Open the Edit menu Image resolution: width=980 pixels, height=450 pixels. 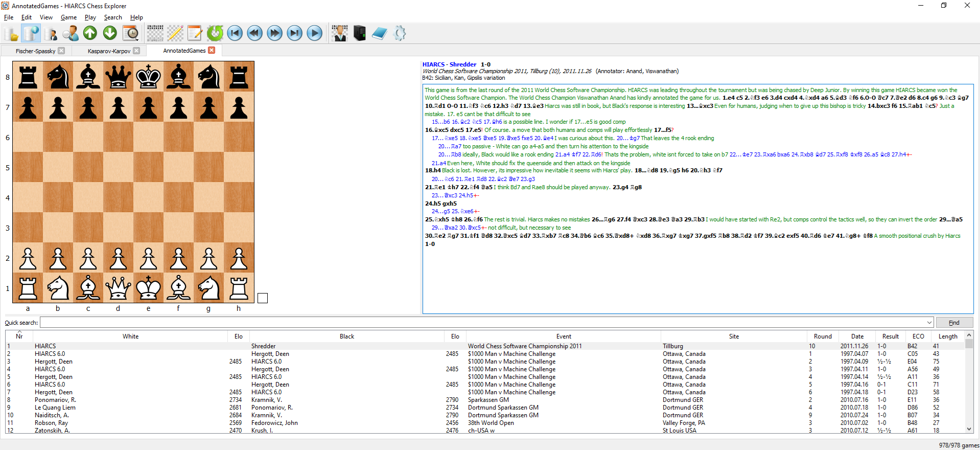coord(27,17)
